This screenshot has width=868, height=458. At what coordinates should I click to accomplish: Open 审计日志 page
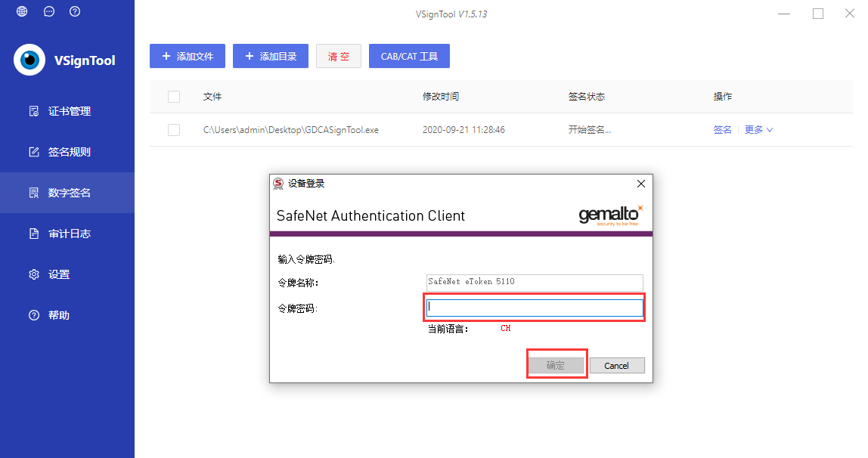click(67, 234)
